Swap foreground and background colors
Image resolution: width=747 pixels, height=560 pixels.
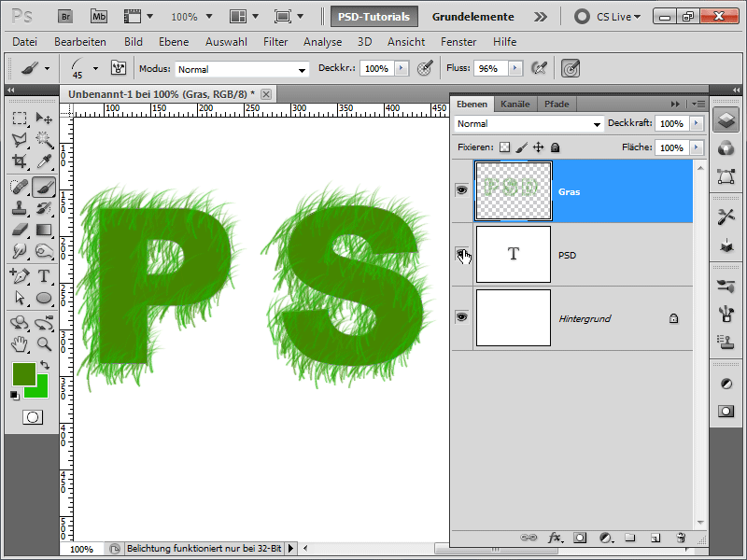point(45,365)
